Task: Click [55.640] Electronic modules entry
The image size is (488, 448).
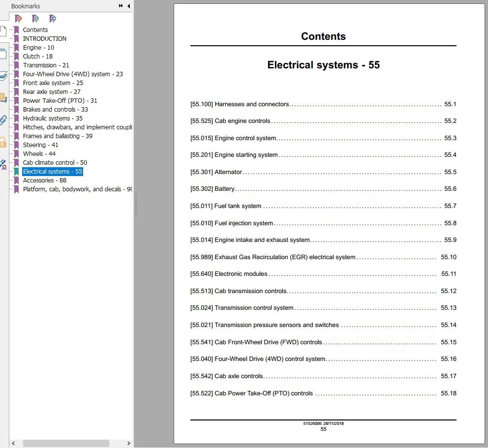Action: (x=323, y=274)
